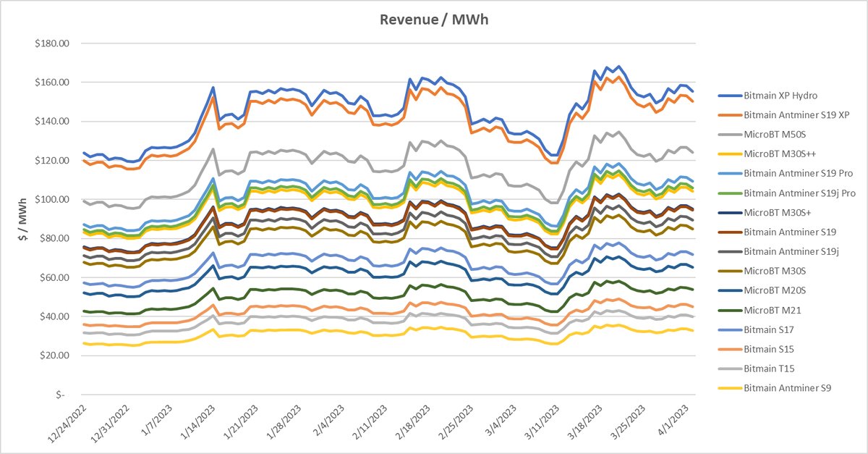Image resolution: width=868 pixels, height=454 pixels.
Task: Click the Bitmain Antminer S19 Pro legend marker
Action: pos(731,173)
